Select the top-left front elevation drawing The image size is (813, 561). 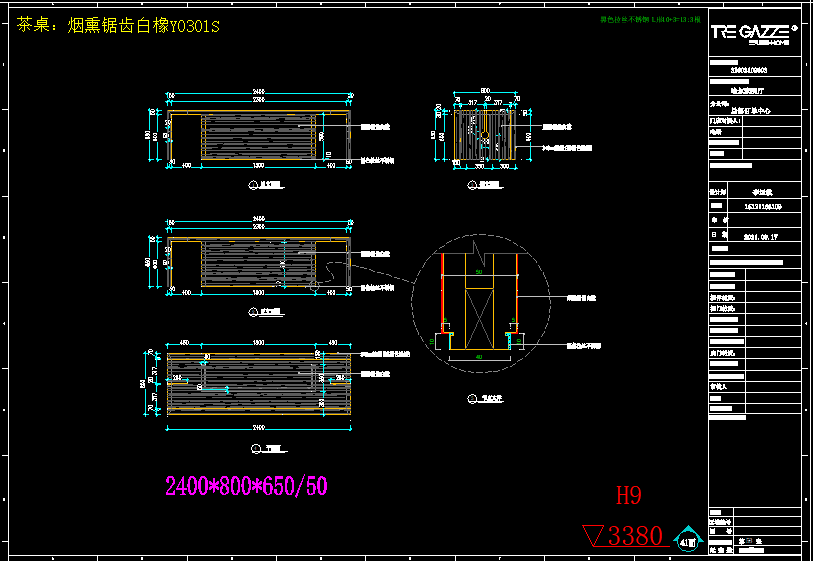[259, 137]
